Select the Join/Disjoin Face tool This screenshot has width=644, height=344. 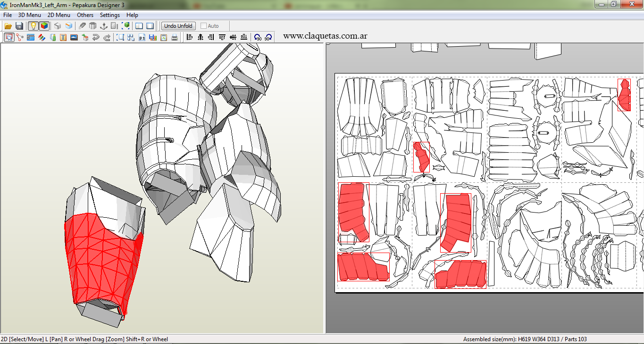pyautogui.click(x=19, y=37)
